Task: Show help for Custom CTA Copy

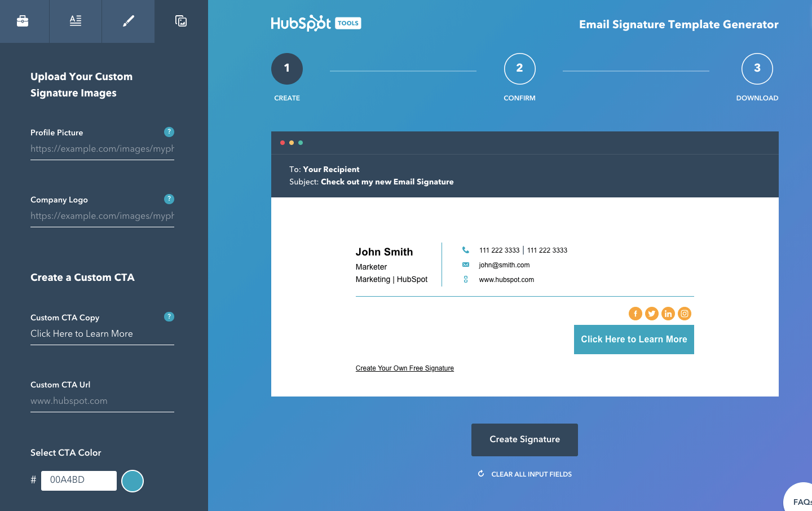Action: (x=169, y=317)
